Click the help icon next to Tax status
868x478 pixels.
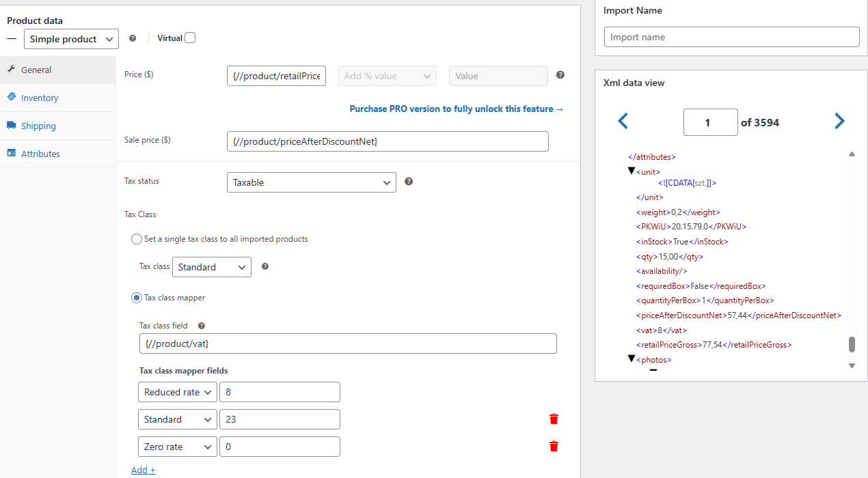click(409, 182)
